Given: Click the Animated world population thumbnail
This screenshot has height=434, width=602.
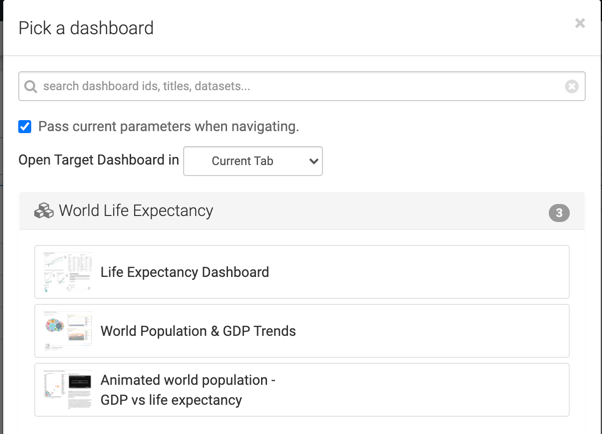Looking at the screenshot, I should point(68,390).
